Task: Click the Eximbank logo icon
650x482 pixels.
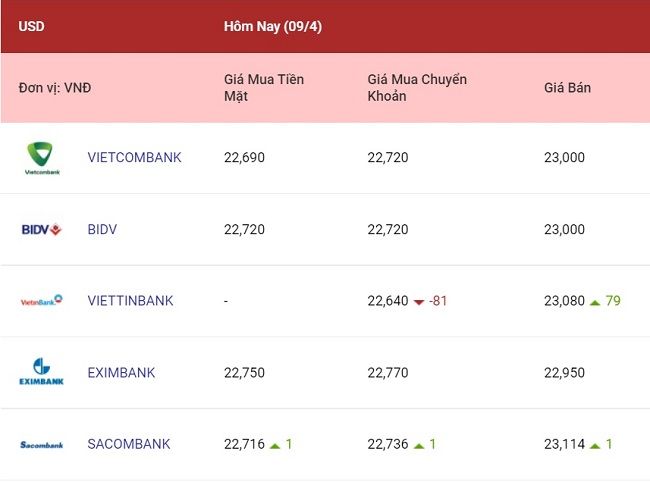Action: [x=41, y=372]
